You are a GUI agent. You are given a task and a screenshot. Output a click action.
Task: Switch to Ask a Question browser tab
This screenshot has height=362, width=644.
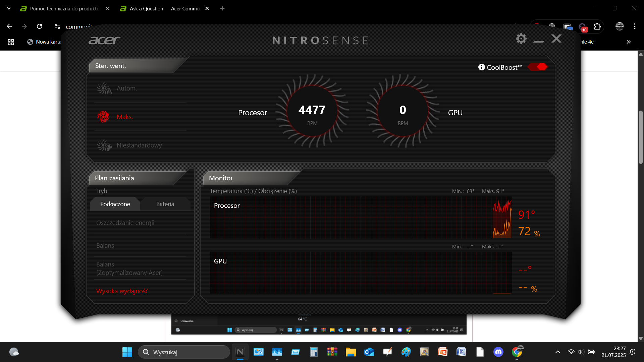(164, 8)
